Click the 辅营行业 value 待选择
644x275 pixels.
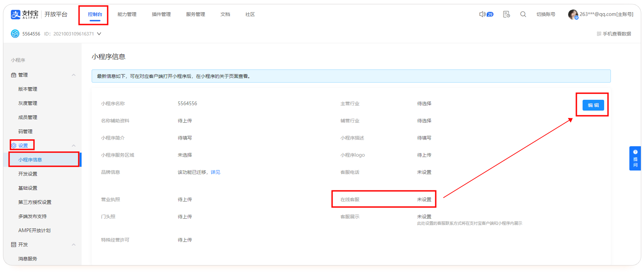coord(424,121)
